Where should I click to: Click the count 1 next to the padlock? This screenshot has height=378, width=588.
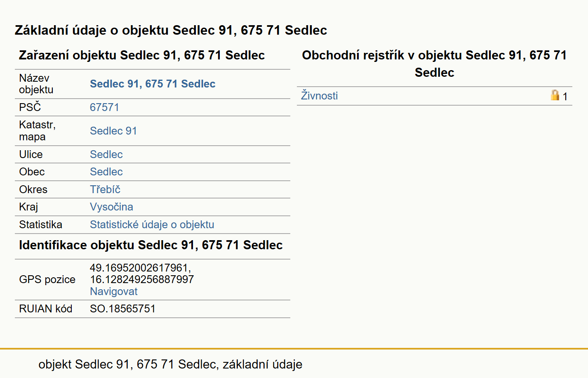tap(565, 97)
